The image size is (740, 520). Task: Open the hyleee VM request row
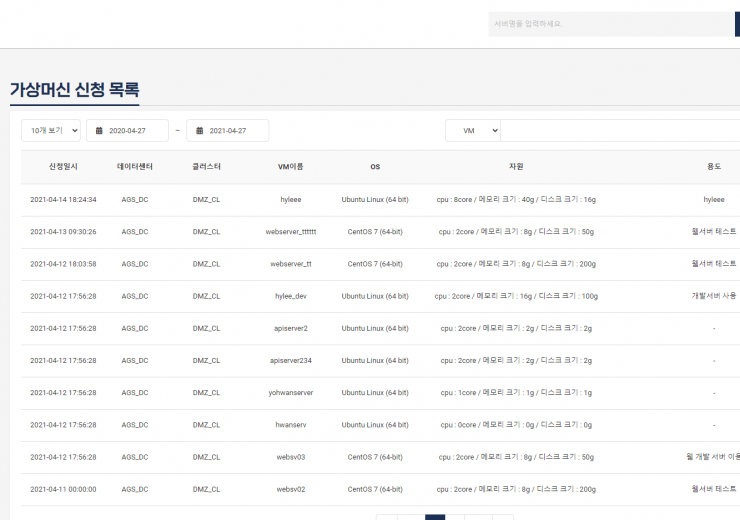[291, 200]
